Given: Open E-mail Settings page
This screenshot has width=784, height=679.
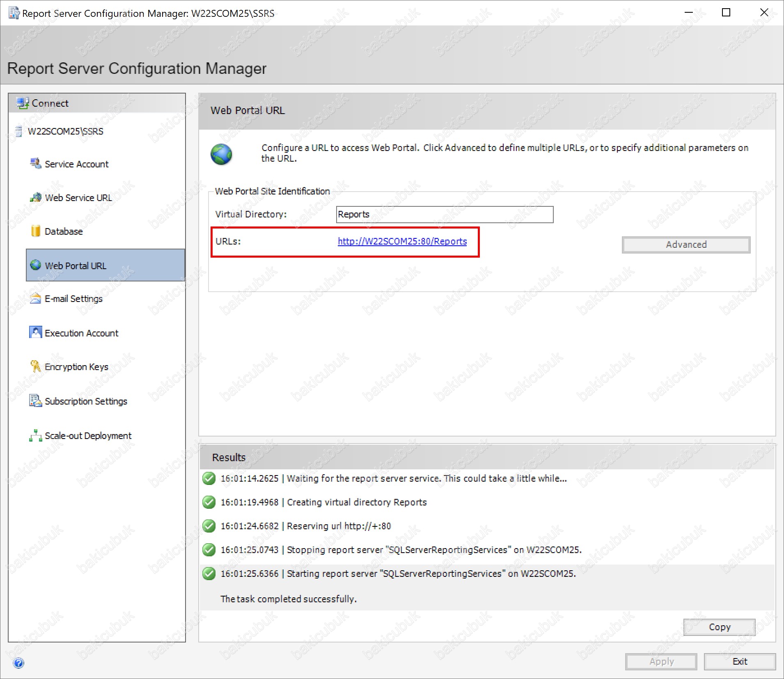Looking at the screenshot, I should [73, 299].
